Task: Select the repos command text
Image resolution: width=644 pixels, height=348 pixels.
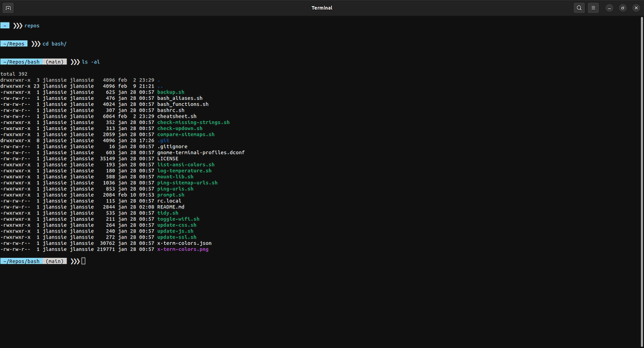Action: click(32, 25)
